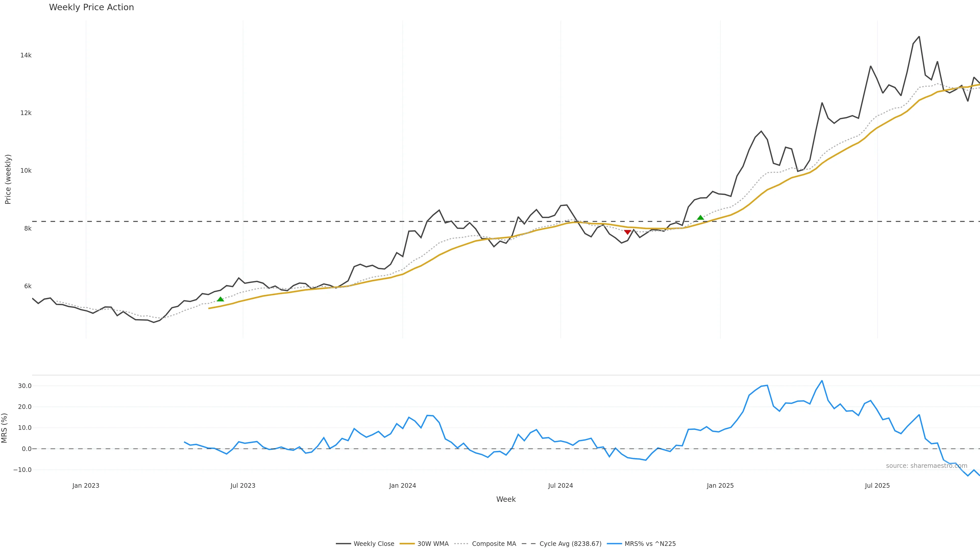Click the MRS (%) y-axis title
980x551 pixels.
5,428
